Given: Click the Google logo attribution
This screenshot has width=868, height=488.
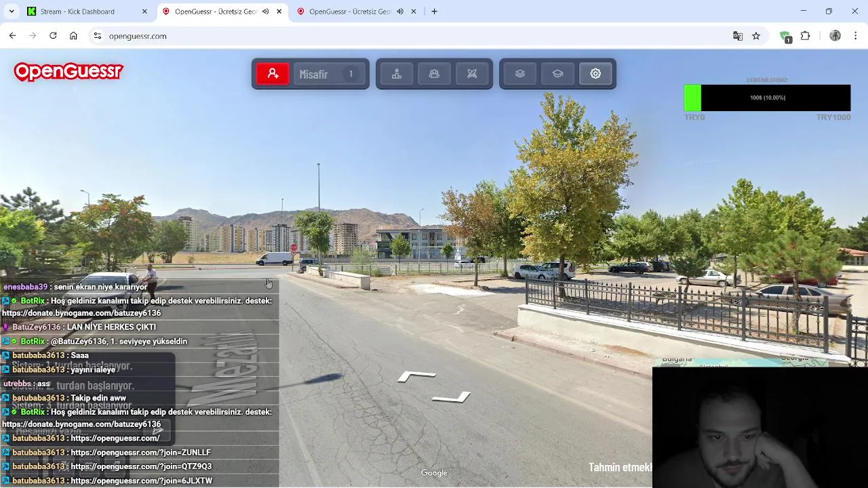Looking at the screenshot, I should (434, 473).
